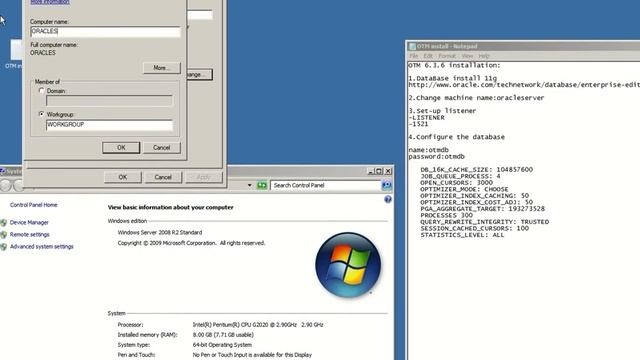The width and height of the screenshot is (640, 360).
Task: Click '4.Configure the database' line
Action: (x=457, y=137)
